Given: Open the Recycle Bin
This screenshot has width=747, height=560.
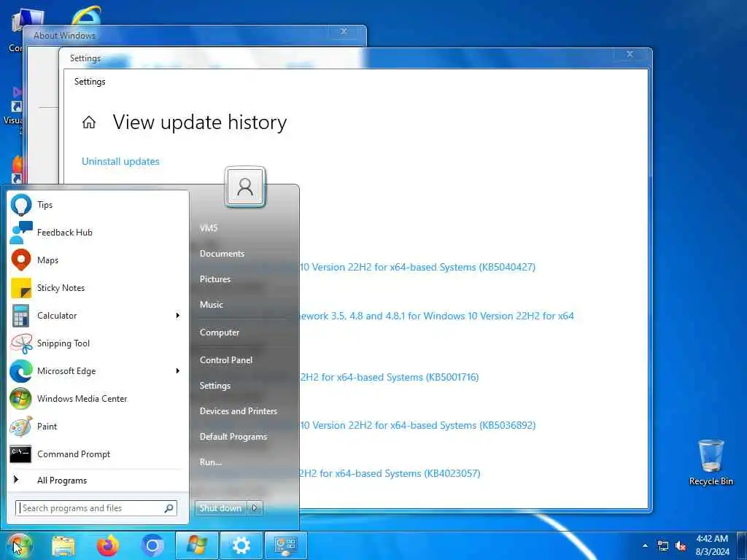Looking at the screenshot, I should click(711, 462).
